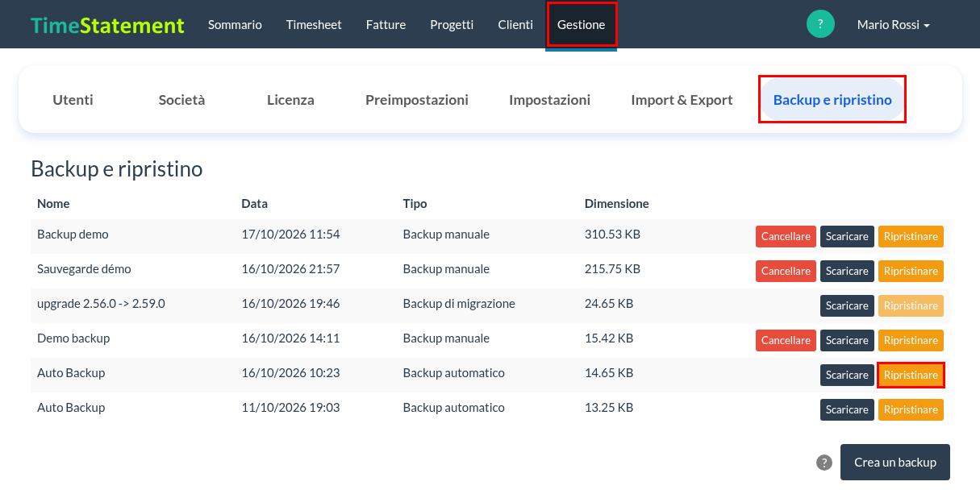Open the Import & Export tab
The height and width of the screenshot is (494, 980).
tap(682, 100)
